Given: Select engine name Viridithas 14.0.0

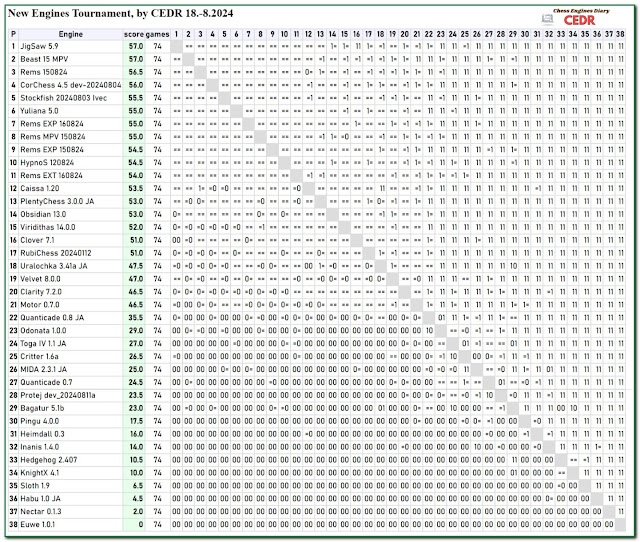Looking at the screenshot, I should [x=48, y=227].
